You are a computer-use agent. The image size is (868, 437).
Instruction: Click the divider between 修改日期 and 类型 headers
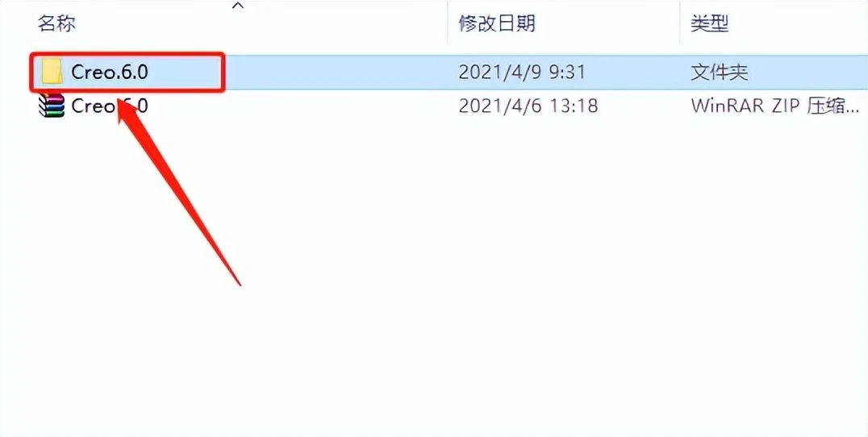680,22
